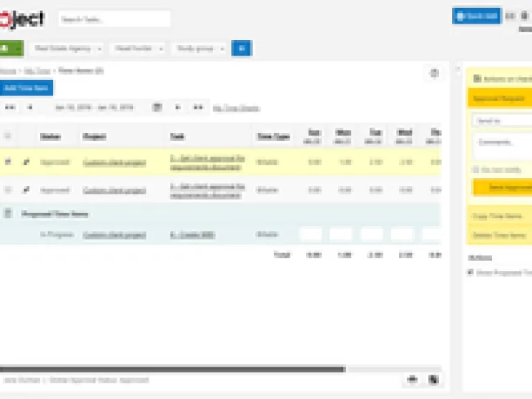Image resolution: width=532 pixels, height=399 pixels.
Task: Click in the Search Tasks input field
Action: pyautogui.click(x=114, y=18)
